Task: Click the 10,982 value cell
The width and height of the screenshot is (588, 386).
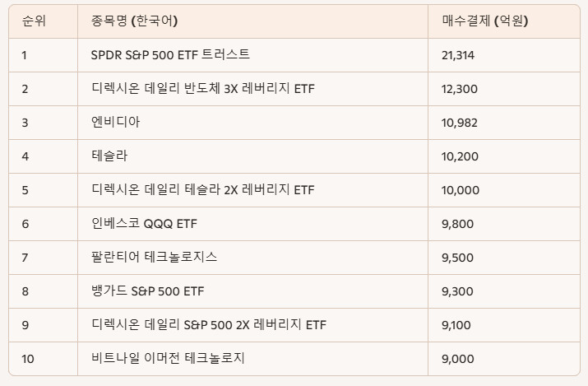Action: [504, 123]
